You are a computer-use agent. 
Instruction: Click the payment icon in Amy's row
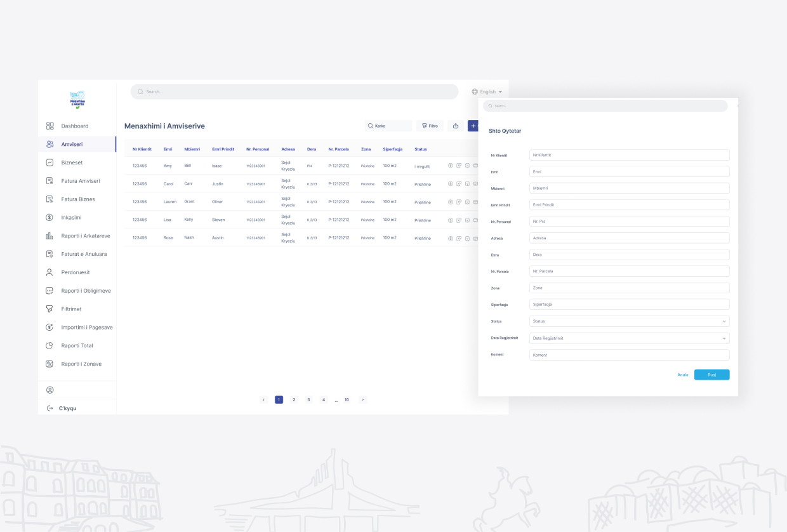tap(450, 166)
